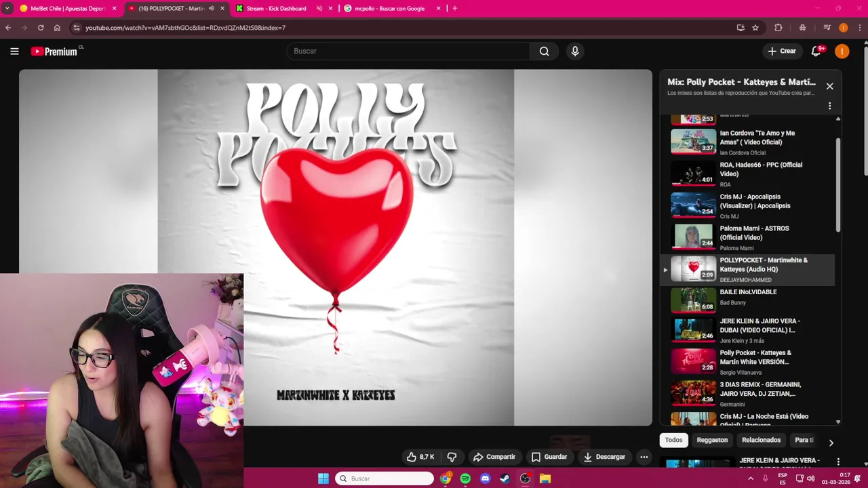Click the Compartir share button
868x488 pixels.
(x=494, y=457)
